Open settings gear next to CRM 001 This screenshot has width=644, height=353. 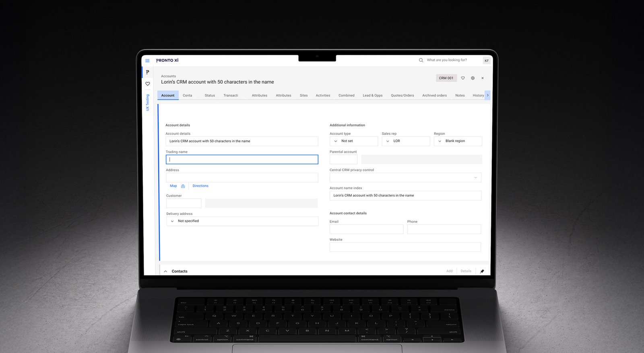click(x=473, y=78)
